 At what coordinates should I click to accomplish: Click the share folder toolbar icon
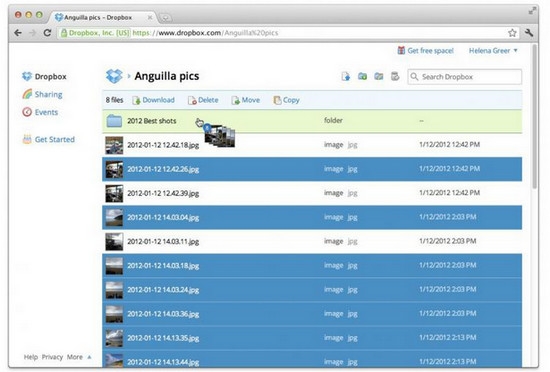point(378,76)
